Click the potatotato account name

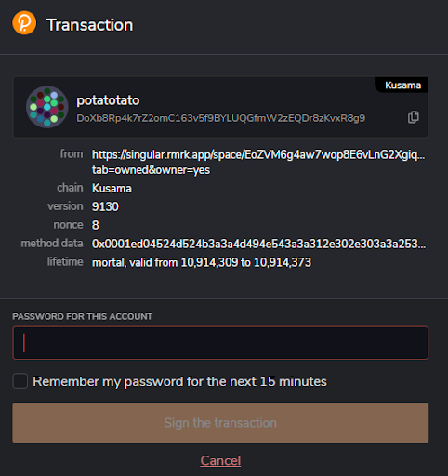108,100
